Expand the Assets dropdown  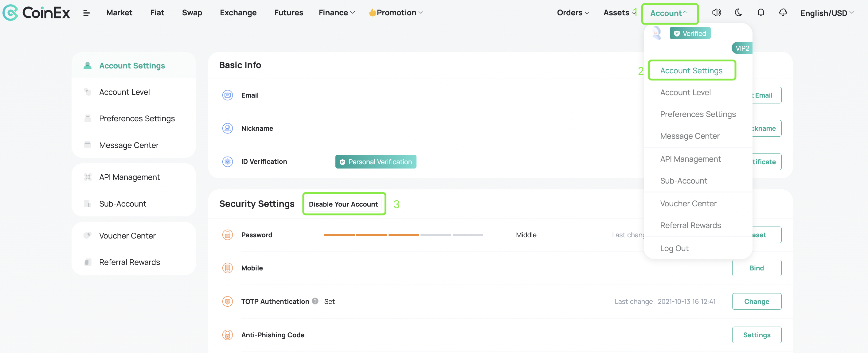pyautogui.click(x=620, y=13)
